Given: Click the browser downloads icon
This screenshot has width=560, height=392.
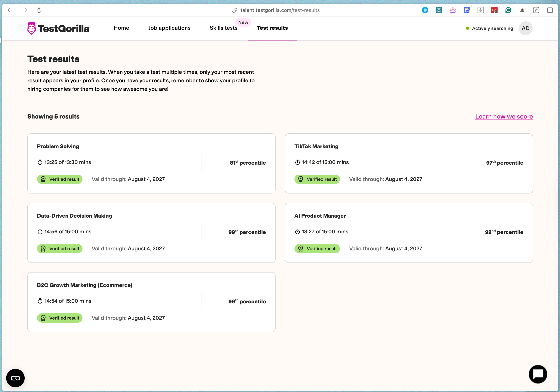Looking at the screenshot, I should 480,10.
